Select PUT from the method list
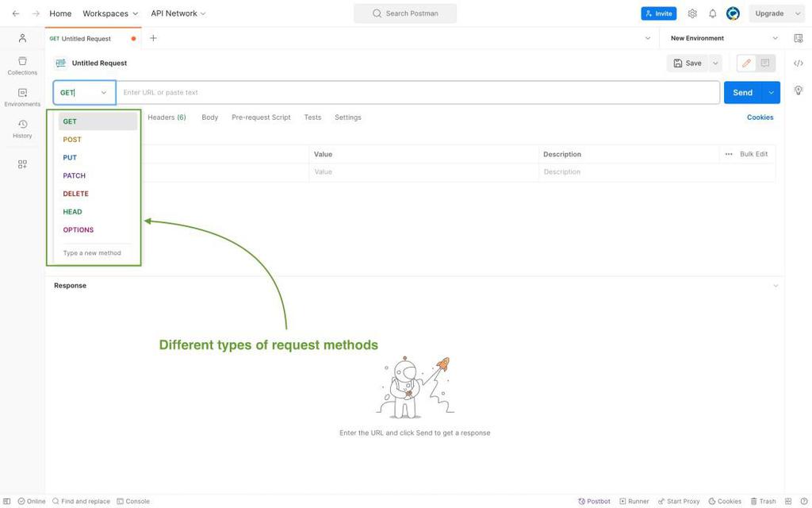 point(98,158)
